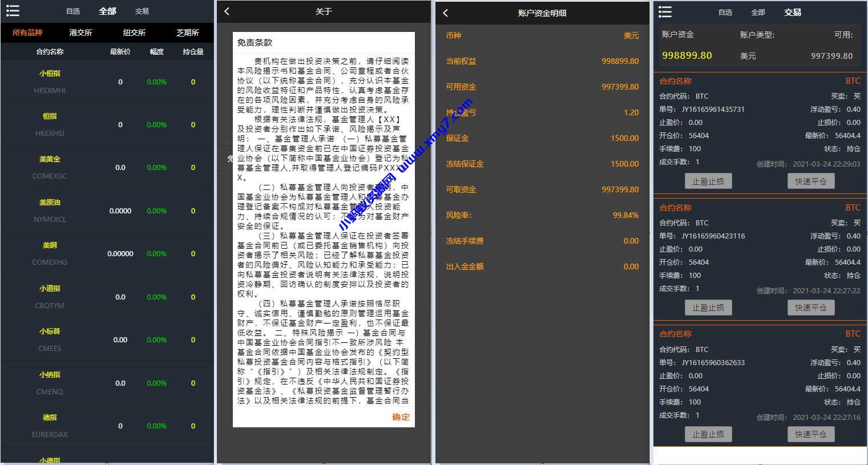Go back from the 账户资金明细 screen
The height and width of the screenshot is (465, 868).
coord(445,13)
